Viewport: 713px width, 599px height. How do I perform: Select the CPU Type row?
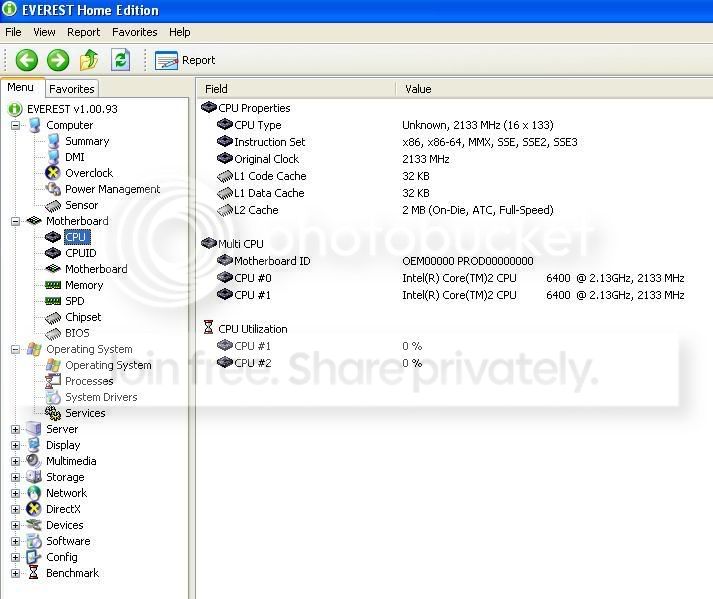click(455, 125)
